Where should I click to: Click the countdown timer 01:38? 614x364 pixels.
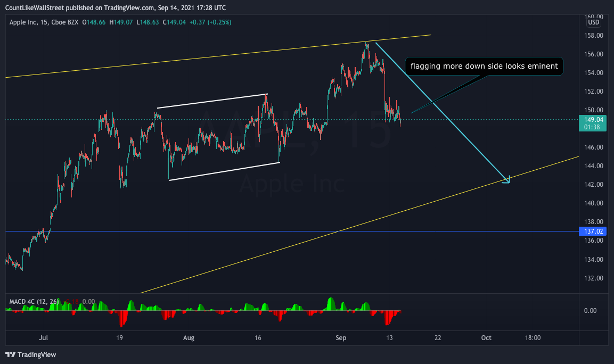(592, 127)
